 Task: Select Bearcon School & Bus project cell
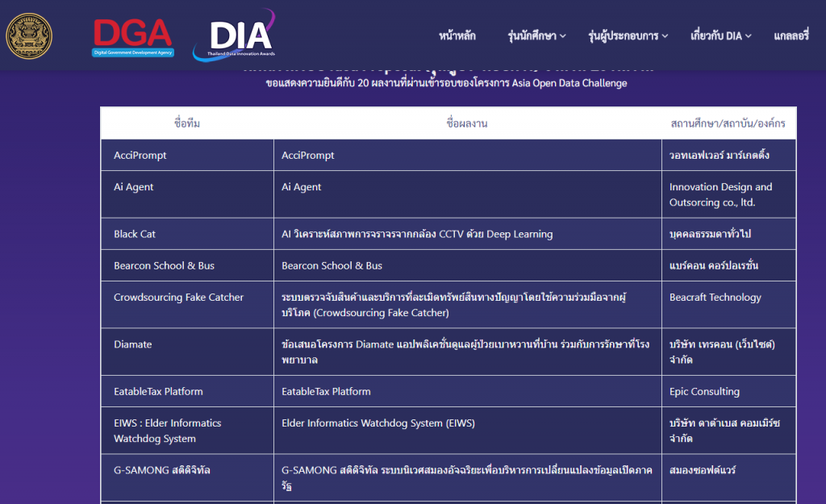point(467,265)
